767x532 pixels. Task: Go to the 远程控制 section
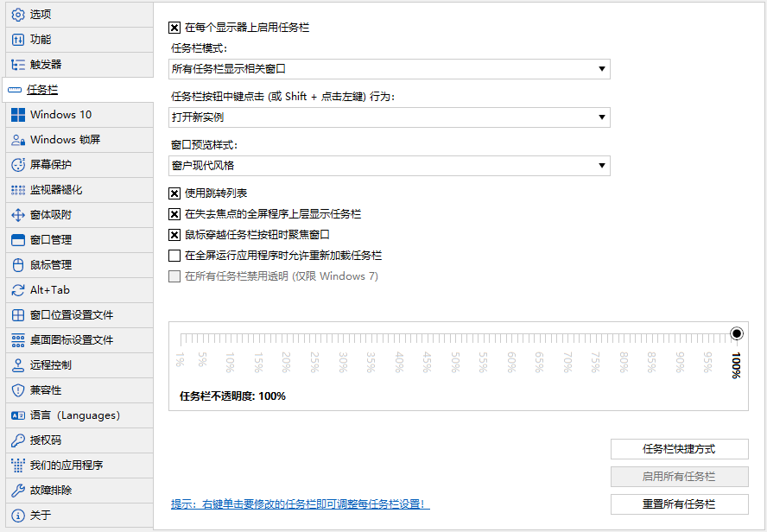click(51, 365)
